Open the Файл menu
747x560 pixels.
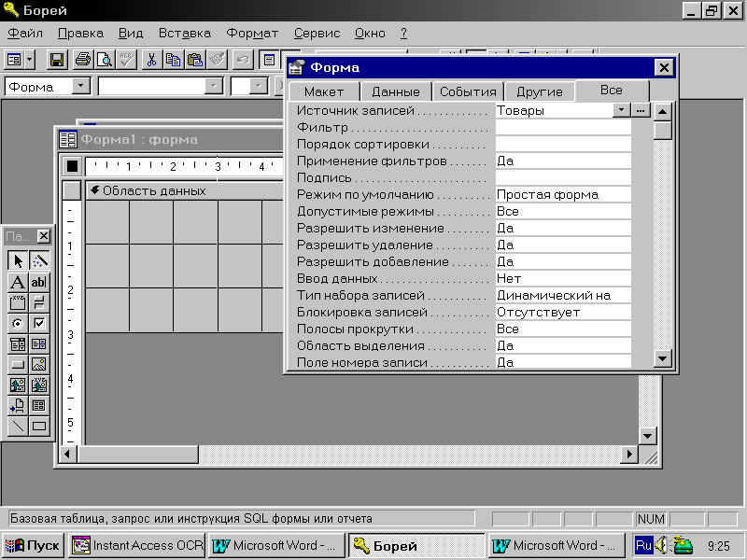[x=25, y=34]
